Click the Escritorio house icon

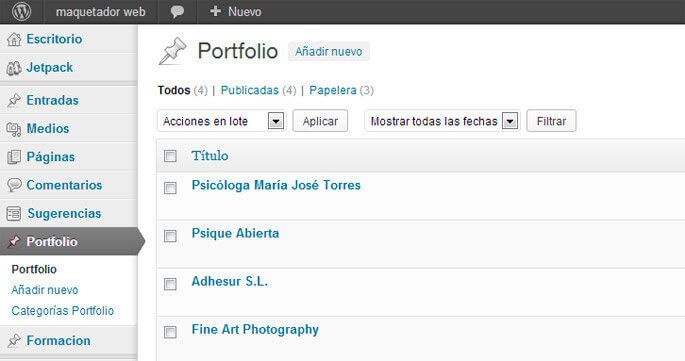14,39
